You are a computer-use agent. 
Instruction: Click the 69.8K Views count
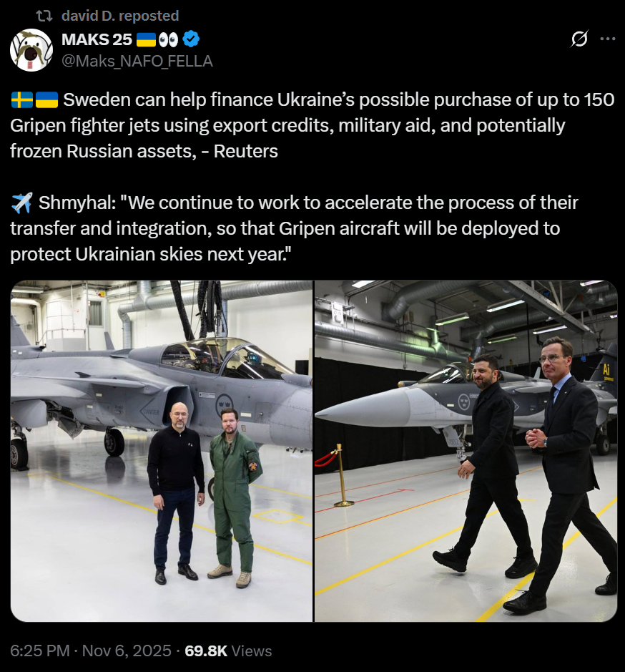click(x=228, y=651)
